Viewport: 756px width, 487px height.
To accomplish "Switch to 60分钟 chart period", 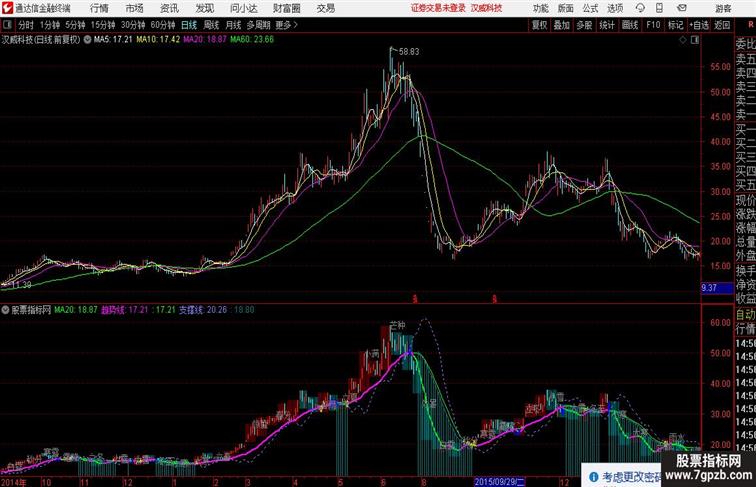I will 163,25.
